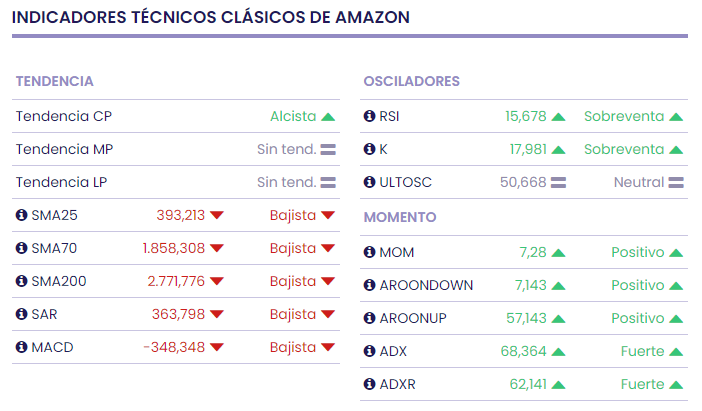The height and width of the screenshot is (411, 702).
Task: Click the ADX value 68,364
Action: [528, 351]
